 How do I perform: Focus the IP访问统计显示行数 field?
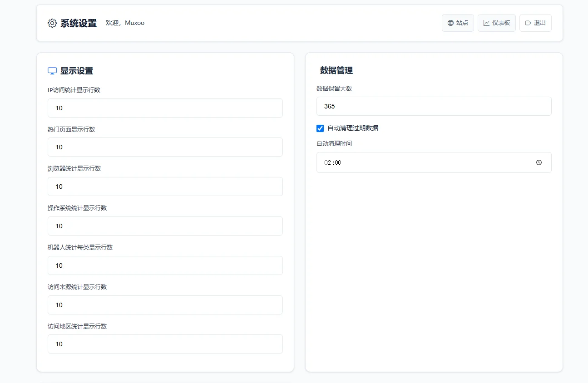165,108
